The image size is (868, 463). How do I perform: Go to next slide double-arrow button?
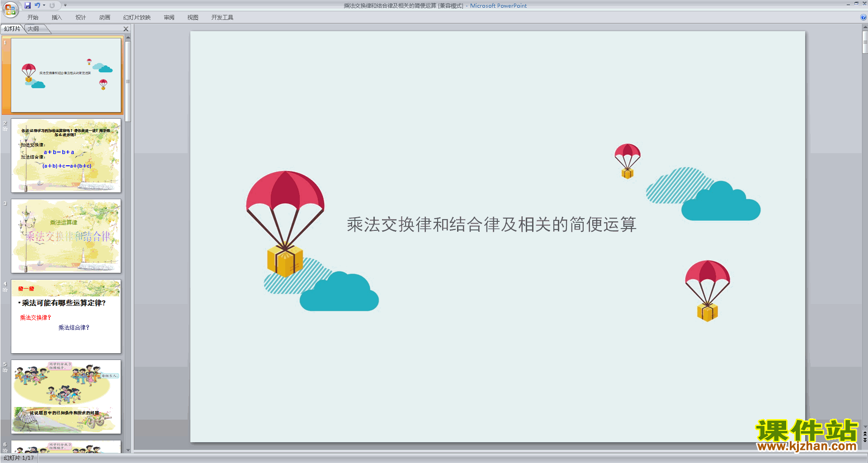pos(865,440)
